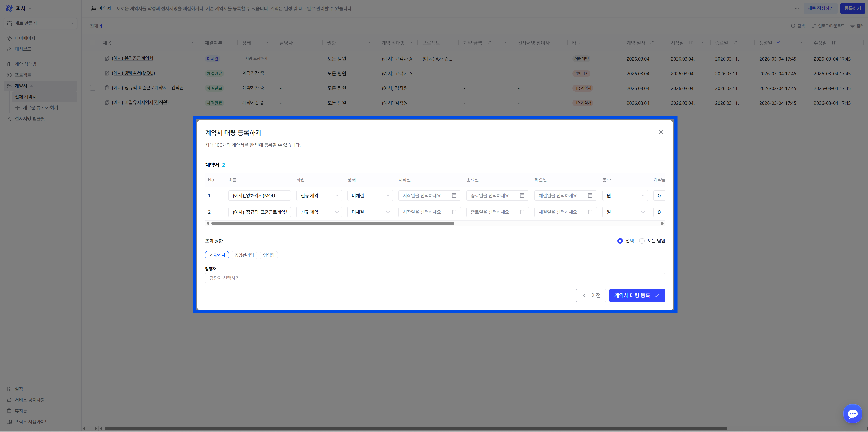The height and width of the screenshot is (432, 868).
Task: Click calendar icon in row 1 시작일 field
Action: tap(454, 195)
